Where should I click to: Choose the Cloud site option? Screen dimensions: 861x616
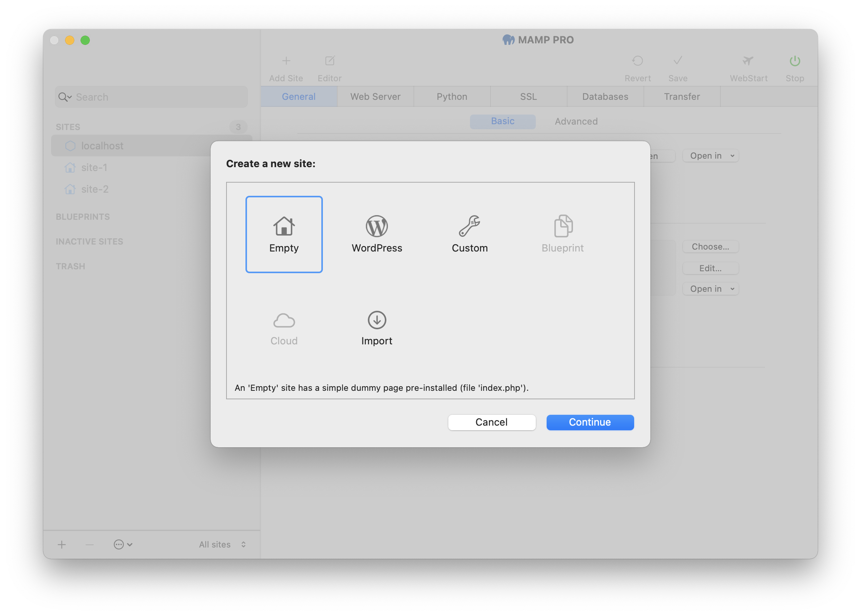pos(284,328)
